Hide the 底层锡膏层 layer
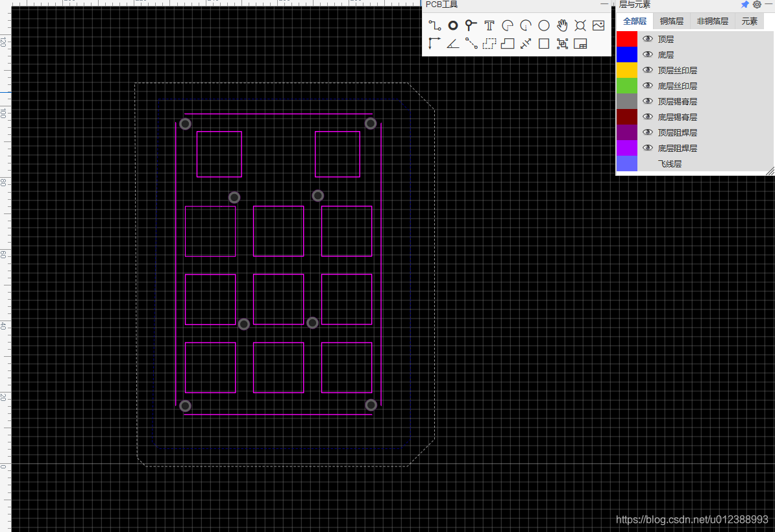 [648, 117]
